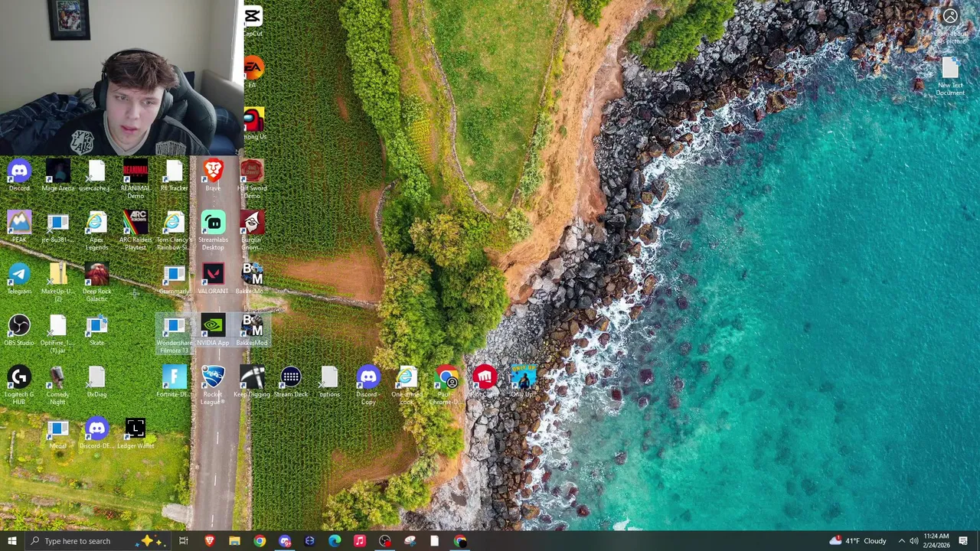Image resolution: width=980 pixels, height=551 pixels.
Task: Open the Discord desktop shortcut
Action: pos(19,175)
